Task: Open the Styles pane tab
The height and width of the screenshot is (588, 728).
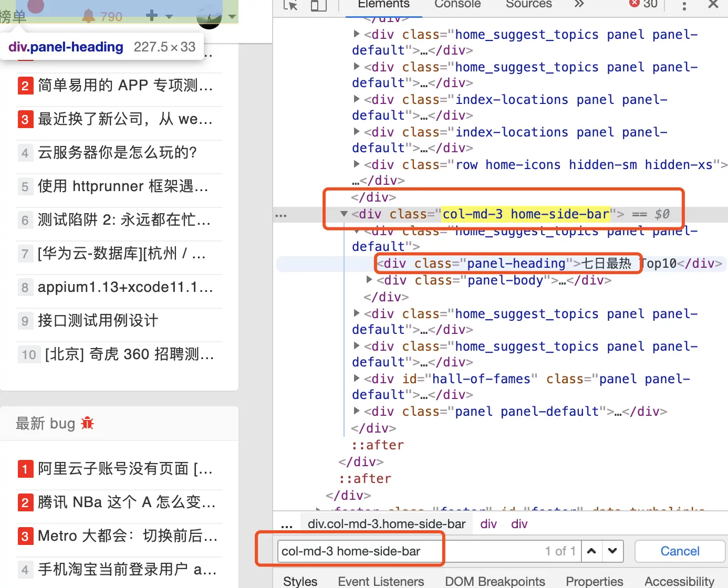Action: (x=300, y=581)
